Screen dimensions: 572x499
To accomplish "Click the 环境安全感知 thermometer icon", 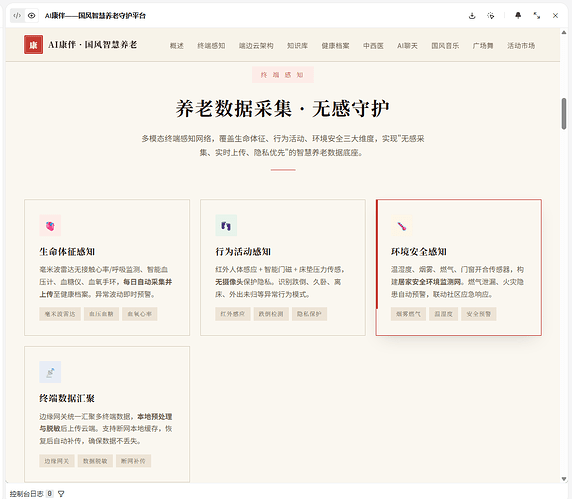I will (402, 226).
